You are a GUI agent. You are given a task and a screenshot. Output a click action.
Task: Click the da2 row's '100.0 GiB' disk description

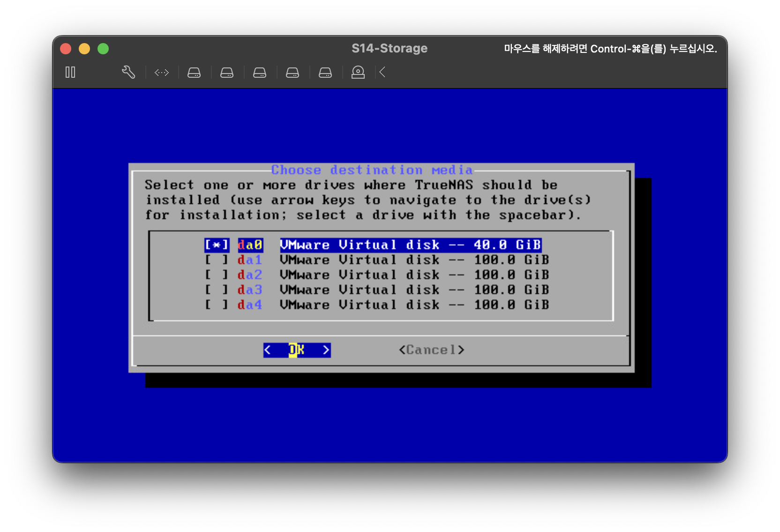(414, 275)
